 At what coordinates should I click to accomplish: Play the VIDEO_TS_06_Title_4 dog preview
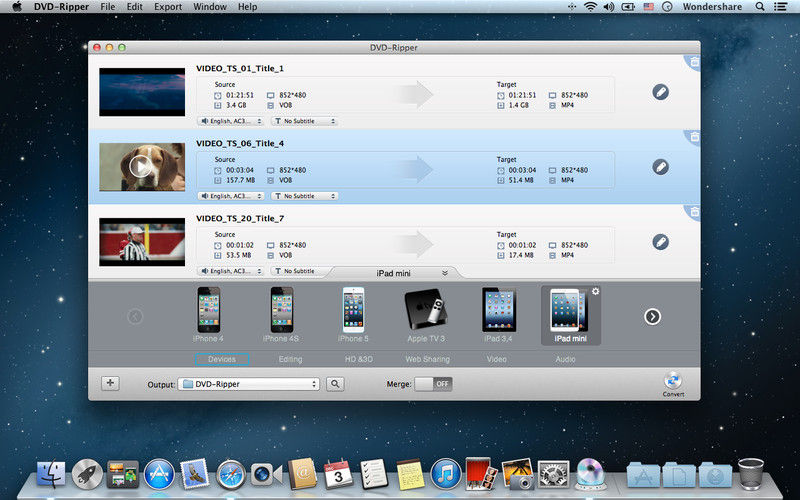pos(140,166)
